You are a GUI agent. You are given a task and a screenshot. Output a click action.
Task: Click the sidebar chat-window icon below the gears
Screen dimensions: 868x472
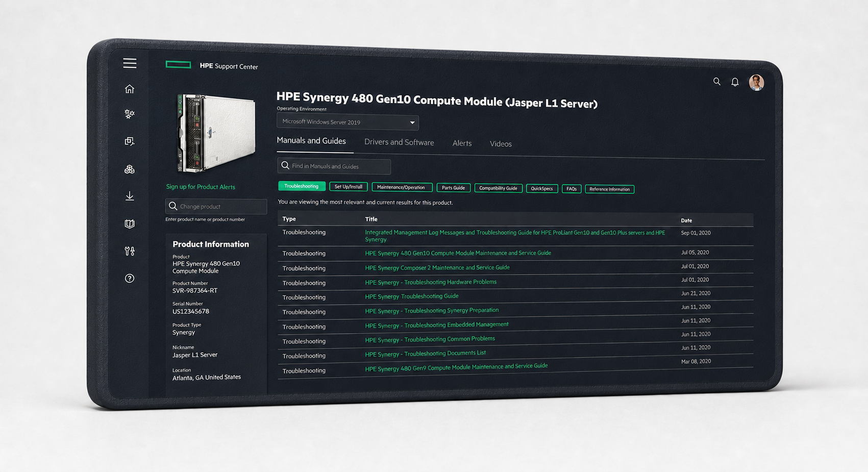pos(130,141)
